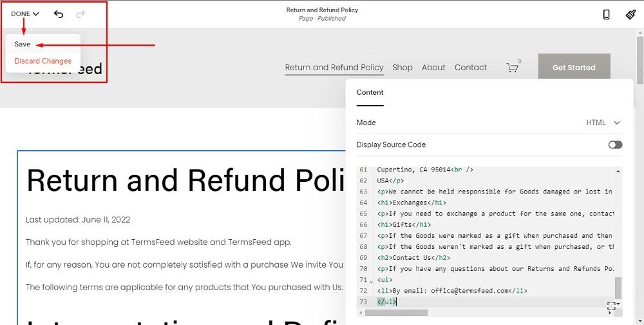Image resolution: width=644 pixels, height=325 pixels.
Task: Click the Cupertino, CA 95014 code line
Action: 425,170
